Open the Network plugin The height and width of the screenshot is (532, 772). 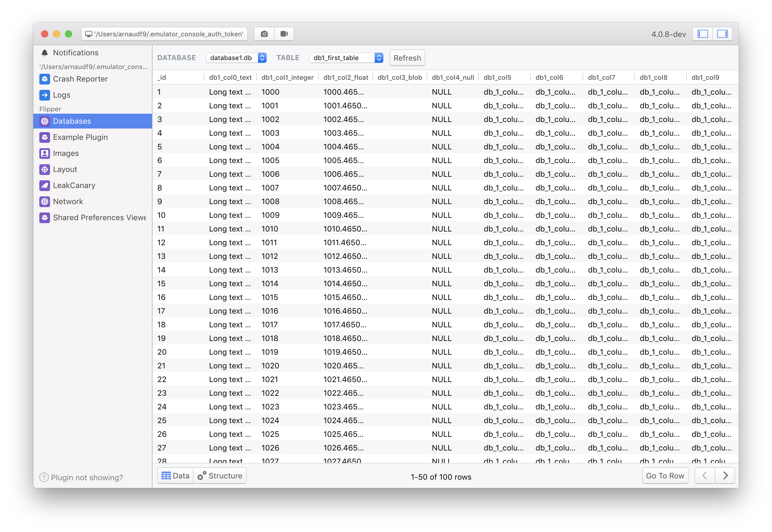coord(68,201)
